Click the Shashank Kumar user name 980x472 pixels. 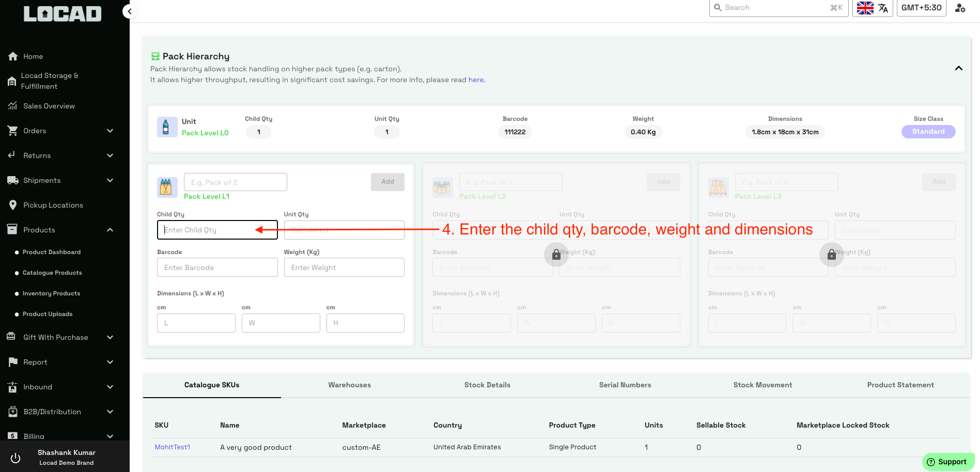tap(67, 452)
